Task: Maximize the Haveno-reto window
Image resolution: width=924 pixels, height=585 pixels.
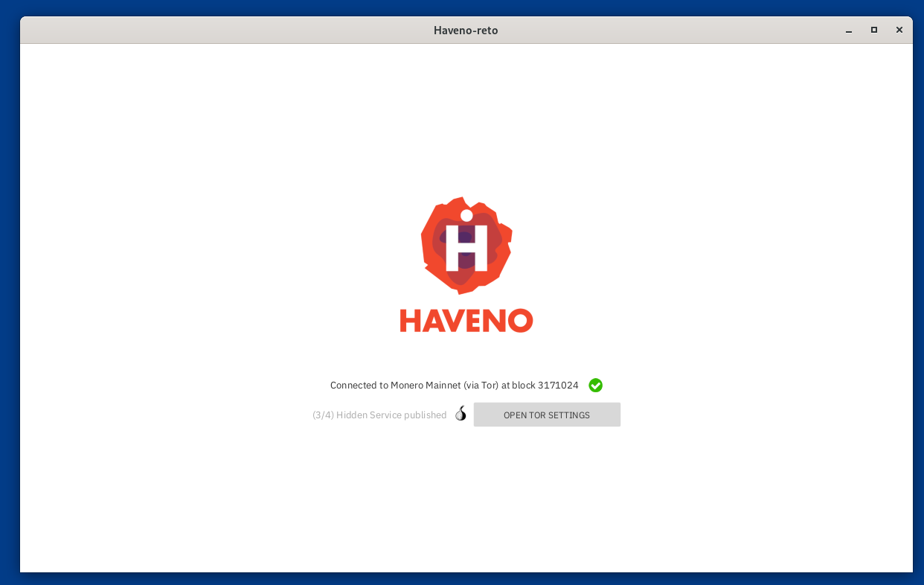Action: pyautogui.click(x=874, y=31)
